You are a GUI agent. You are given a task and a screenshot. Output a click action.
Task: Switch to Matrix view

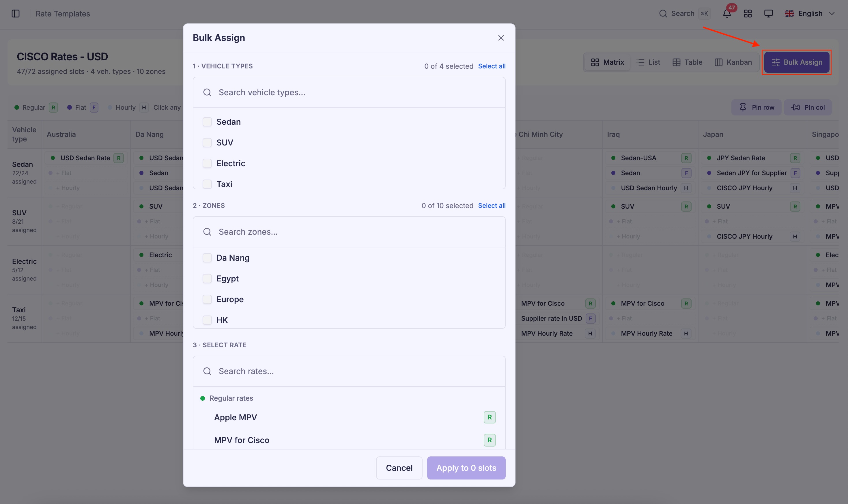[608, 62]
